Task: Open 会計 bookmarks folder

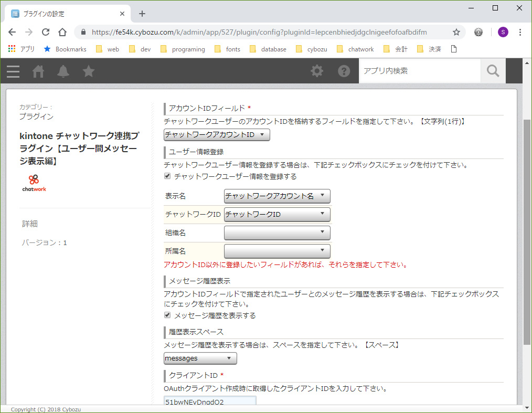Action: coord(396,49)
